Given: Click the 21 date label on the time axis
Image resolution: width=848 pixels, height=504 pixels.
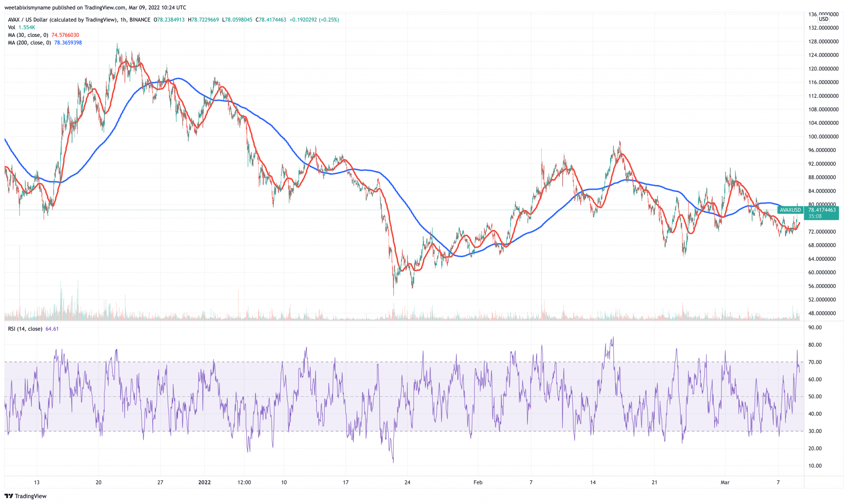Looking at the screenshot, I should click(655, 482).
